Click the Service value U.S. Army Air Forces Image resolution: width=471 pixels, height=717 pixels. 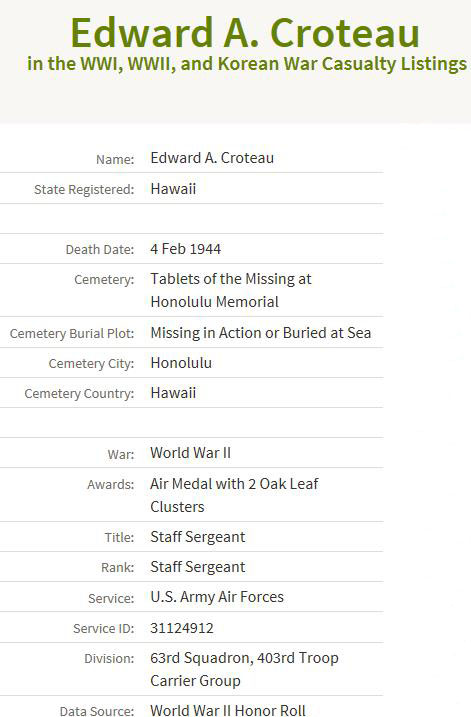pyautogui.click(x=217, y=597)
